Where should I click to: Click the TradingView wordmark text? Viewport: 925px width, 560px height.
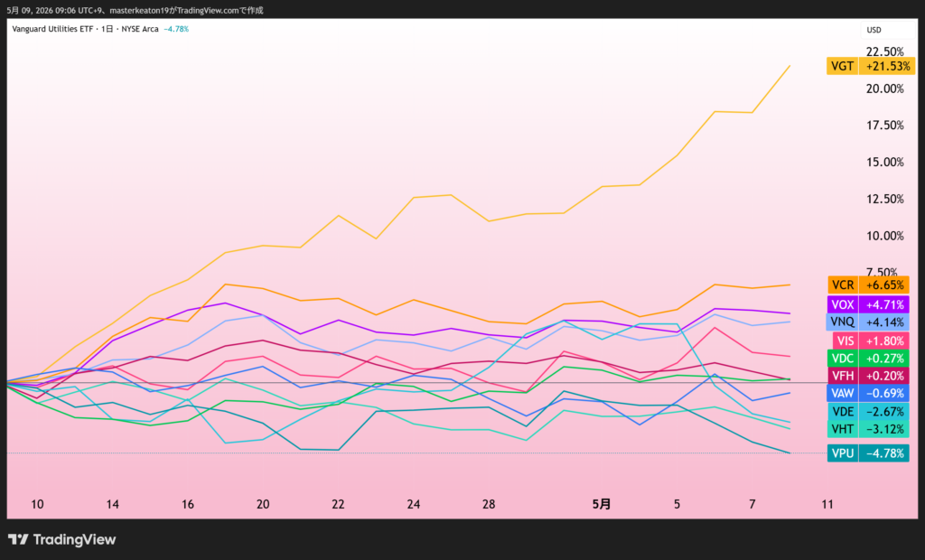74,539
